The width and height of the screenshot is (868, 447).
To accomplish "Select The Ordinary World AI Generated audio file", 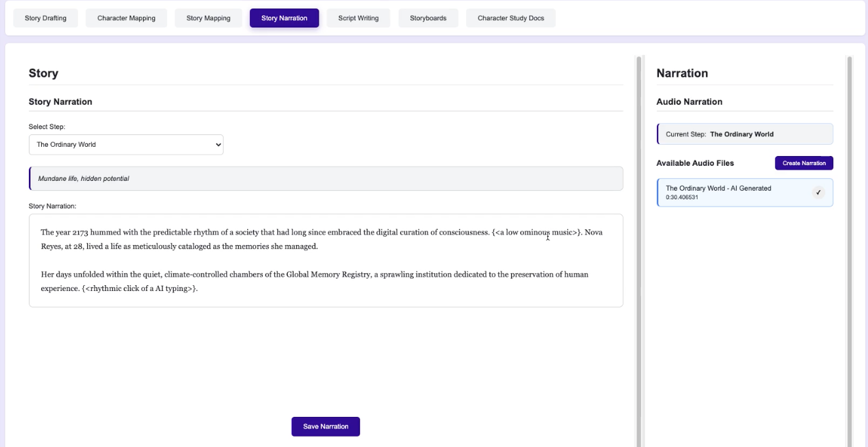I will tap(745, 193).
